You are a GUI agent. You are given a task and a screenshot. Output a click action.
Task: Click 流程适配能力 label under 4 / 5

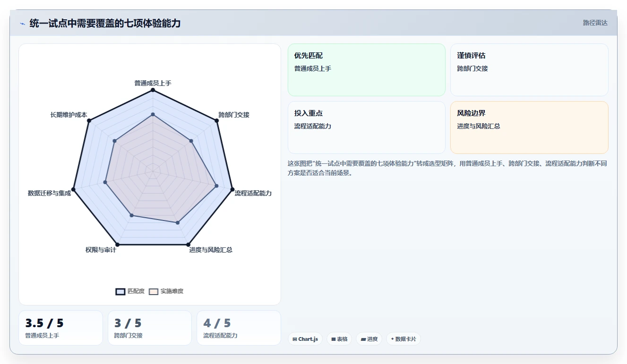pyautogui.click(x=220, y=336)
